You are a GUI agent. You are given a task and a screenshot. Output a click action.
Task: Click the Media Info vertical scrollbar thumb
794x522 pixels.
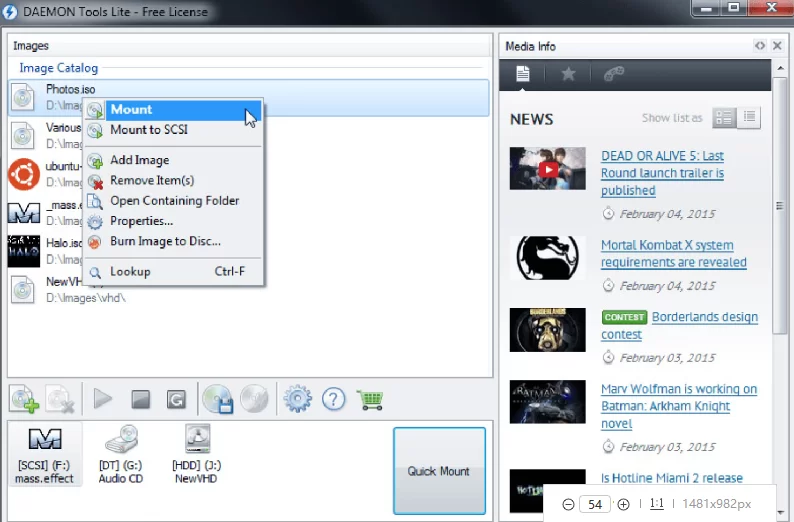coord(780,205)
